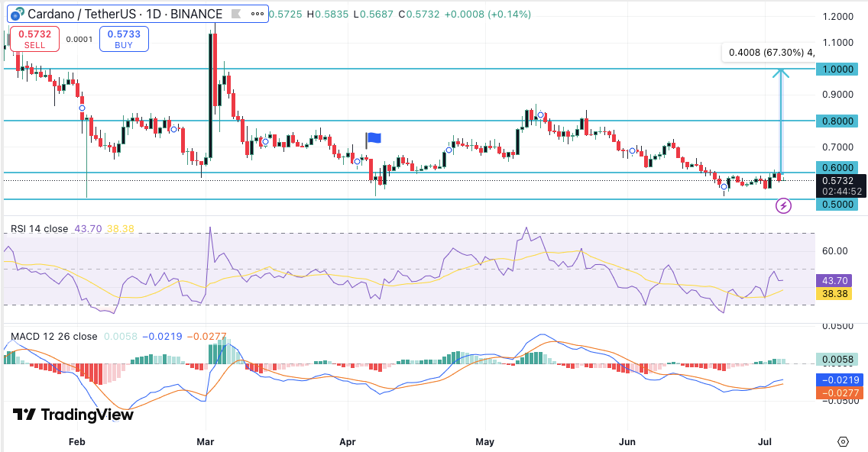Click the blue 0.5733 BUY button
Screen dimensions: 868x452
pyautogui.click(x=124, y=39)
